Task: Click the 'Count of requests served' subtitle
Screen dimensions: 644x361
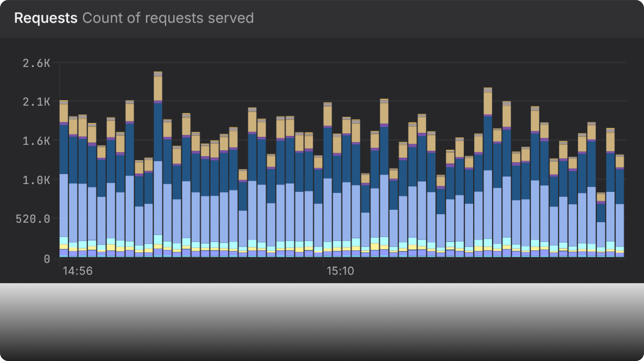Action: [x=168, y=18]
